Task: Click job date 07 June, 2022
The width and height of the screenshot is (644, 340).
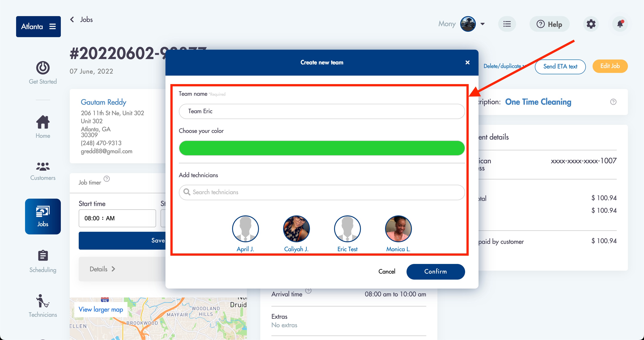Action: pyautogui.click(x=91, y=72)
